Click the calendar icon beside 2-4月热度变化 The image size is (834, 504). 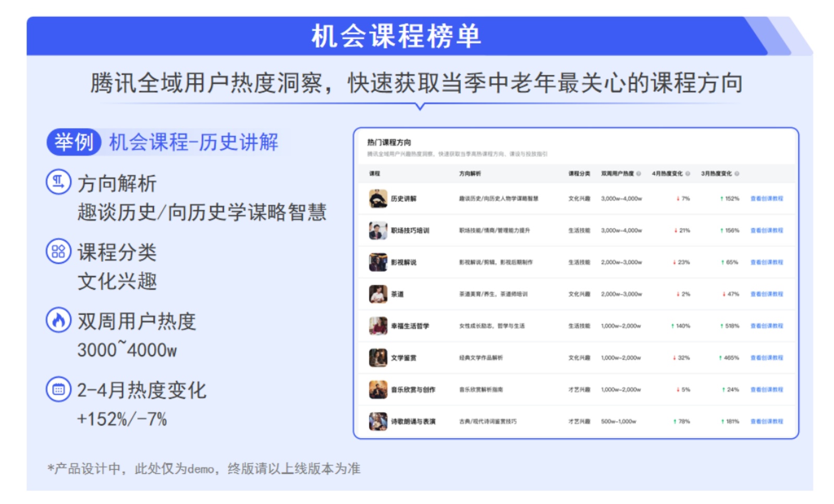[58, 389]
